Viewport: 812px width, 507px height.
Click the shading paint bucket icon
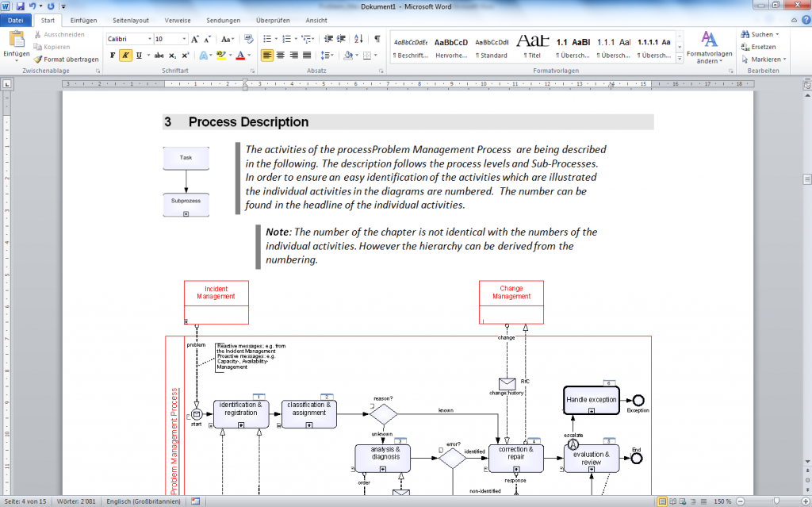[348, 55]
